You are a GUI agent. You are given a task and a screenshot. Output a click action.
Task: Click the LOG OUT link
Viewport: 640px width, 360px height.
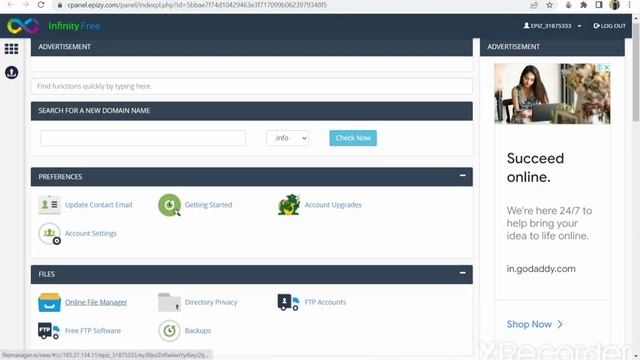[x=609, y=26]
